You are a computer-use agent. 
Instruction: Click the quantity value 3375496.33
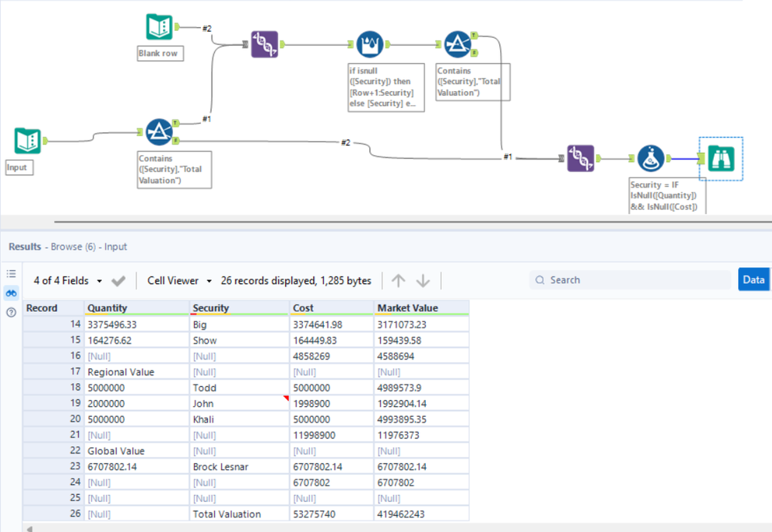[x=137, y=325]
